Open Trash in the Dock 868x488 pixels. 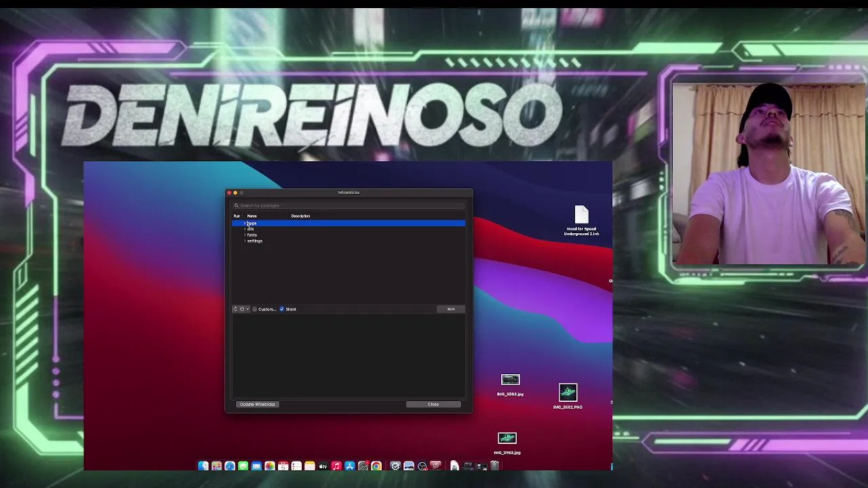tap(494, 465)
